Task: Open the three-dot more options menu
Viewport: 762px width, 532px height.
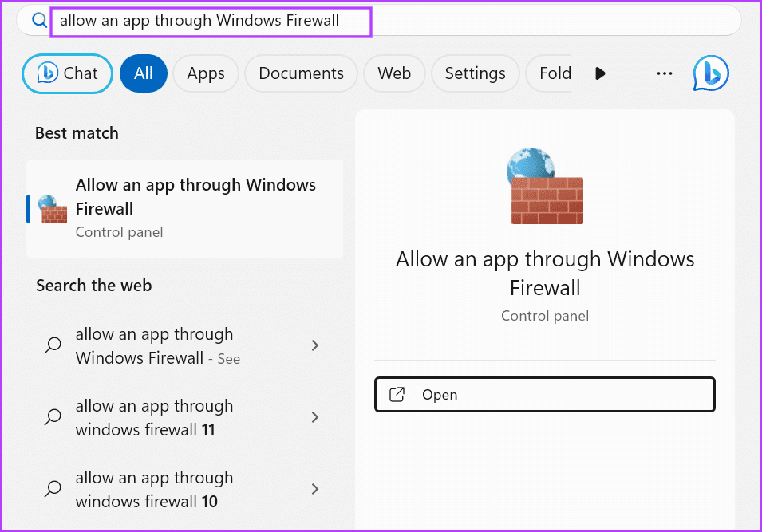Action: [665, 73]
